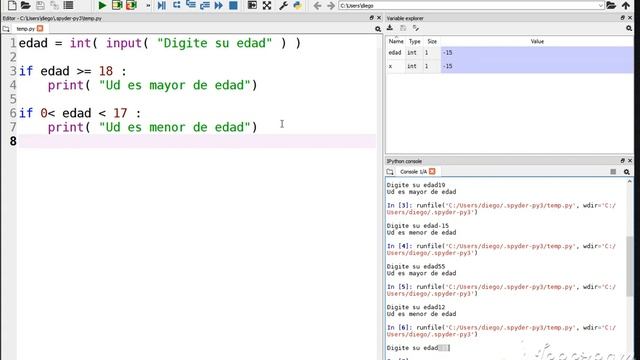Click line 1 with the input statement

pos(160,43)
